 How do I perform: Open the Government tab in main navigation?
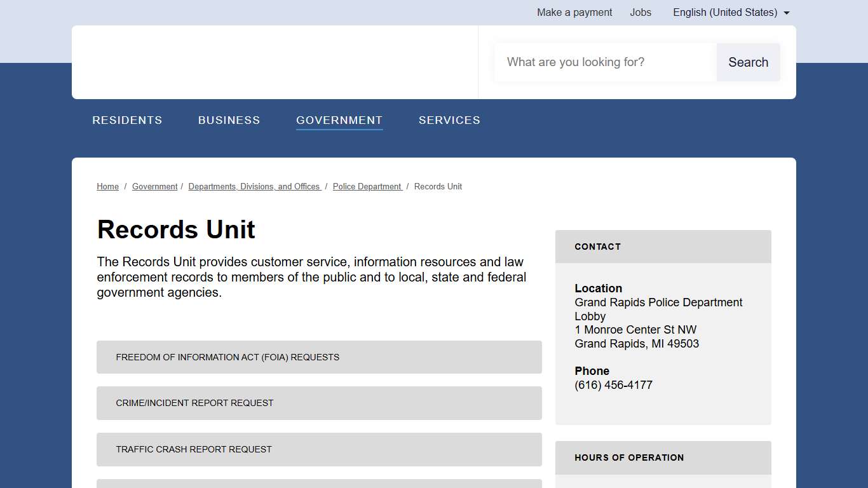(339, 120)
